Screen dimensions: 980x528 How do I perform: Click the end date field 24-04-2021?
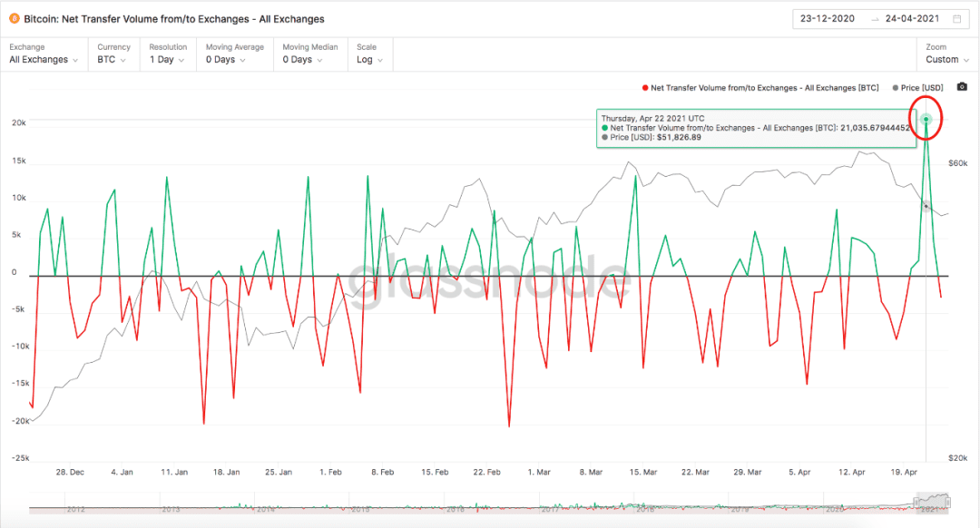913,19
